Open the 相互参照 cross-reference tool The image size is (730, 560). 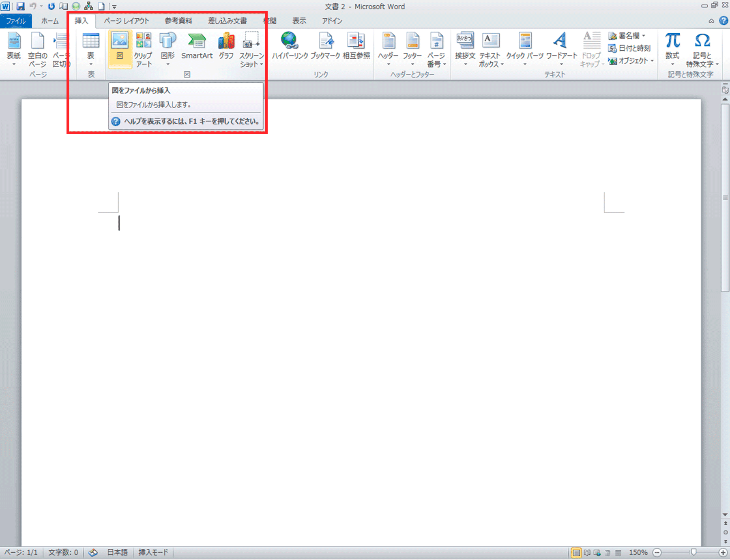(356, 47)
